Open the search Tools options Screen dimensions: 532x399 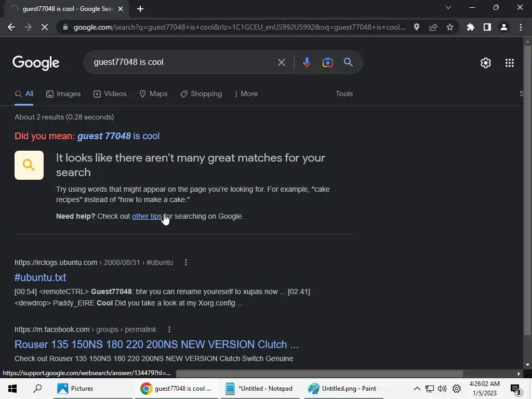344,94
